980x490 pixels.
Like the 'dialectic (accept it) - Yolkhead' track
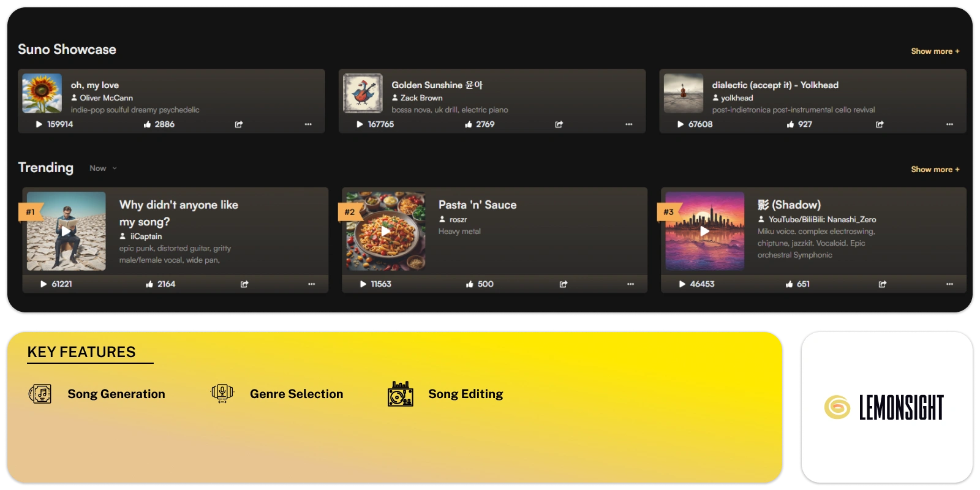point(790,124)
